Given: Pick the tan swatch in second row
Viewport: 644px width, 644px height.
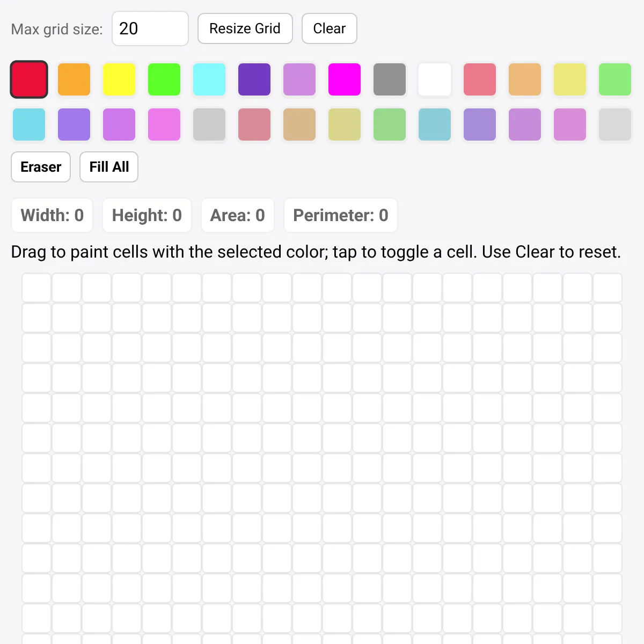Looking at the screenshot, I should (x=299, y=125).
